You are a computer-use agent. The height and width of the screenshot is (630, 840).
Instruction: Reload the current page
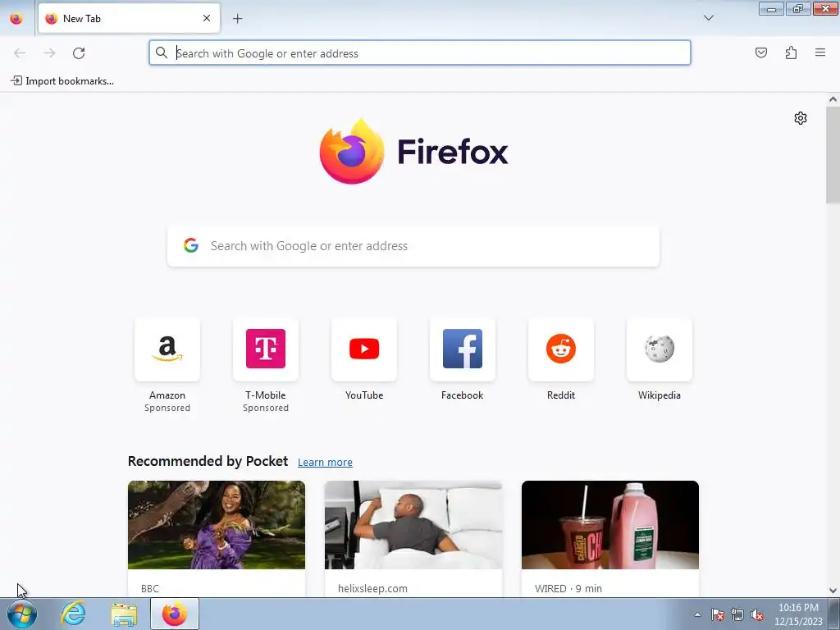[x=79, y=52]
